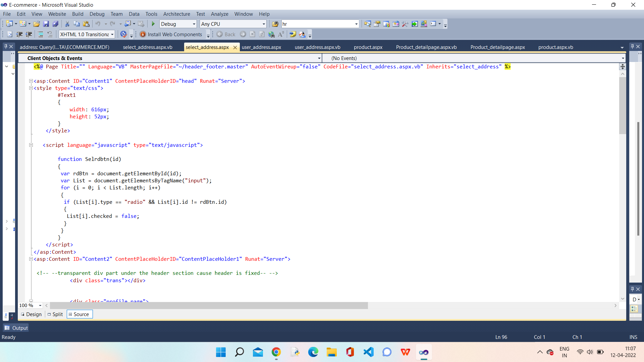The height and width of the screenshot is (362, 644).
Task: Select the Source view button
Action: pyautogui.click(x=79, y=314)
